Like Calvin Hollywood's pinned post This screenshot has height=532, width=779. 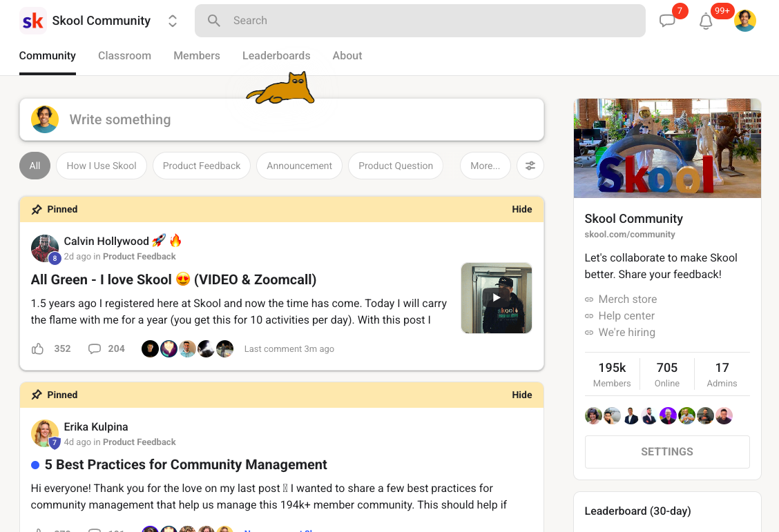38,348
